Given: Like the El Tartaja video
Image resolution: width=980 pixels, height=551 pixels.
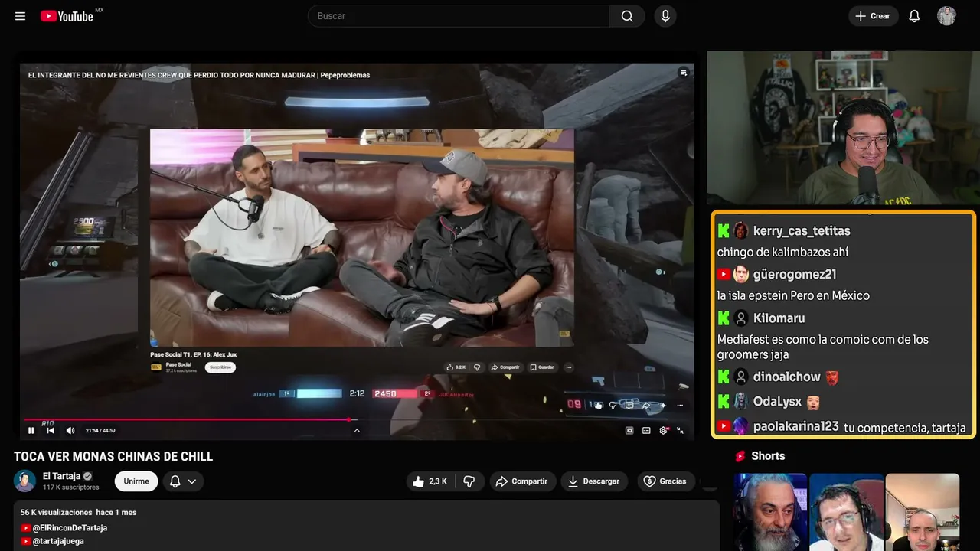Looking at the screenshot, I should [x=430, y=481].
